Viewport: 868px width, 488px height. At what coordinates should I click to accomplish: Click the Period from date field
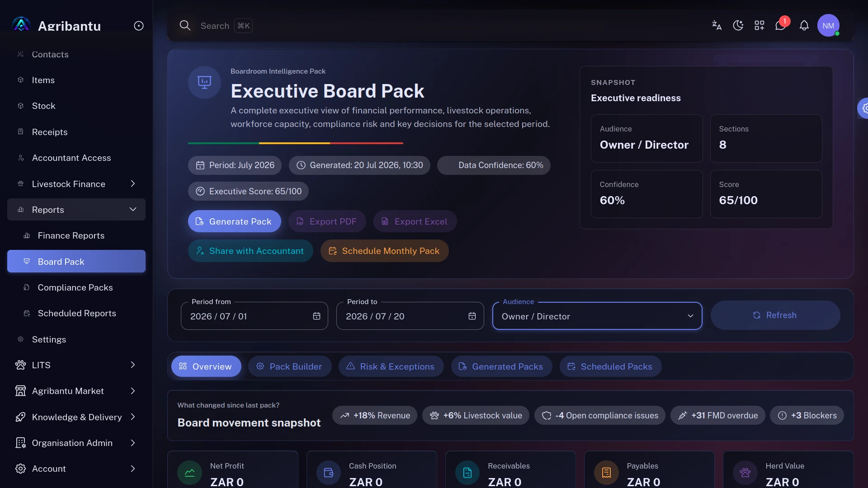click(x=254, y=316)
